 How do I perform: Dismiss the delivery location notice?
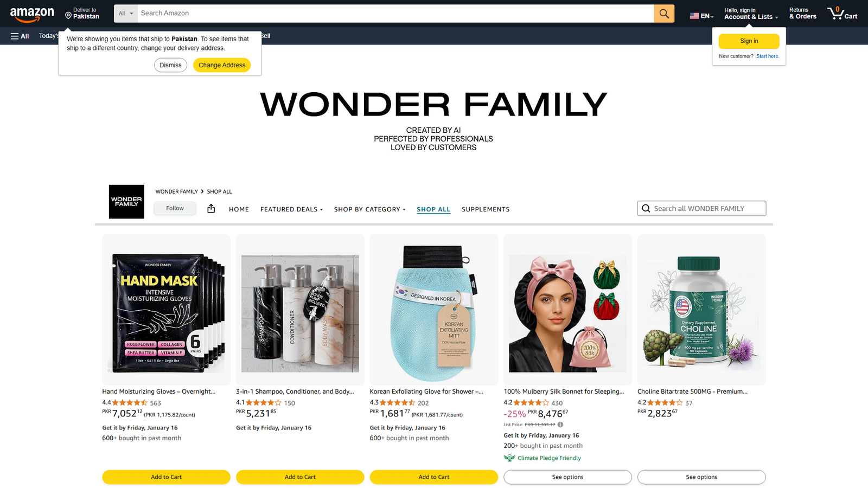[x=170, y=65]
